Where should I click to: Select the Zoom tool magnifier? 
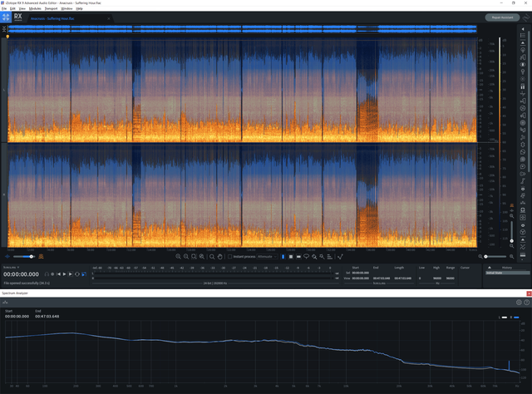point(212,257)
